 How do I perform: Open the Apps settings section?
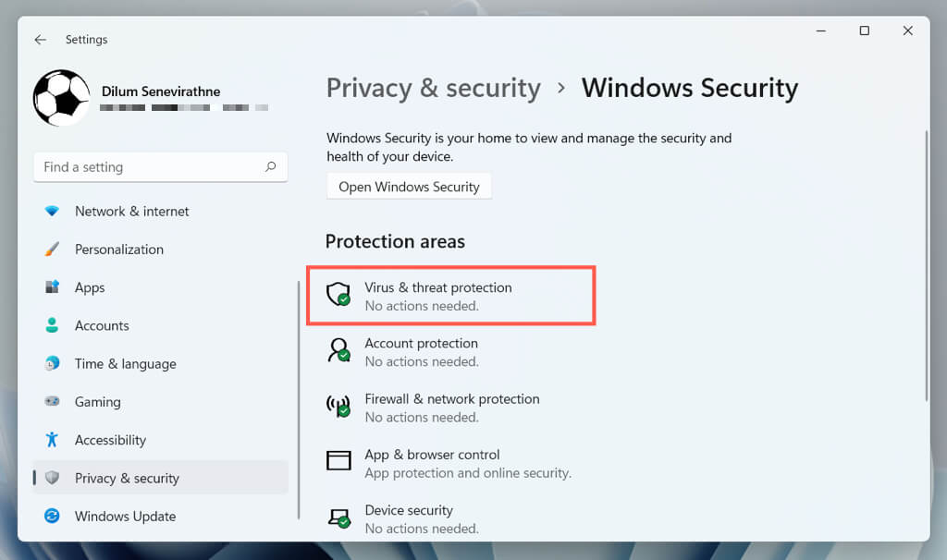click(90, 287)
